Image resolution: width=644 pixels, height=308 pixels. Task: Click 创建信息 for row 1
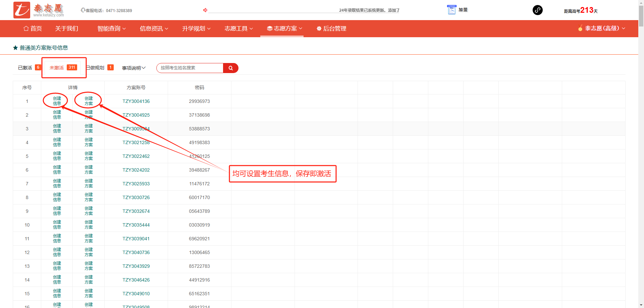point(57,101)
